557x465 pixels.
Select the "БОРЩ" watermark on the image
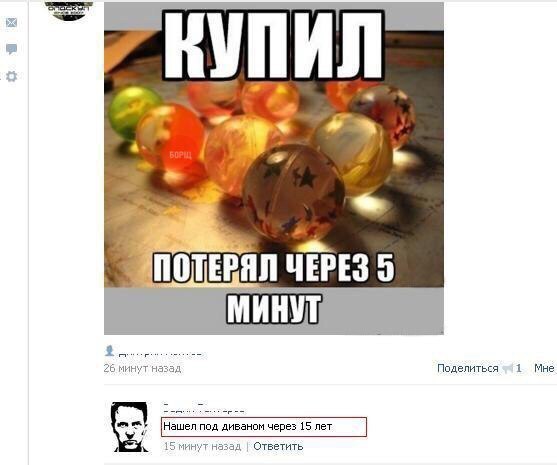[180, 155]
